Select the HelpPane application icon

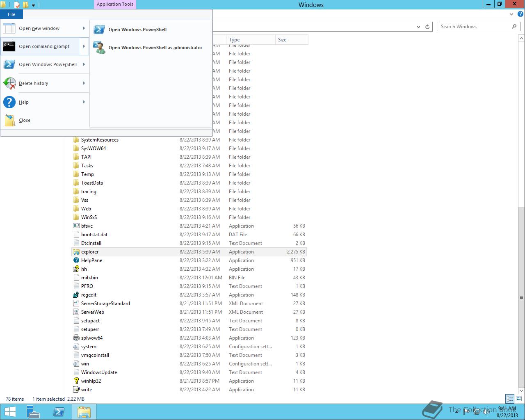(x=76, y=260)
